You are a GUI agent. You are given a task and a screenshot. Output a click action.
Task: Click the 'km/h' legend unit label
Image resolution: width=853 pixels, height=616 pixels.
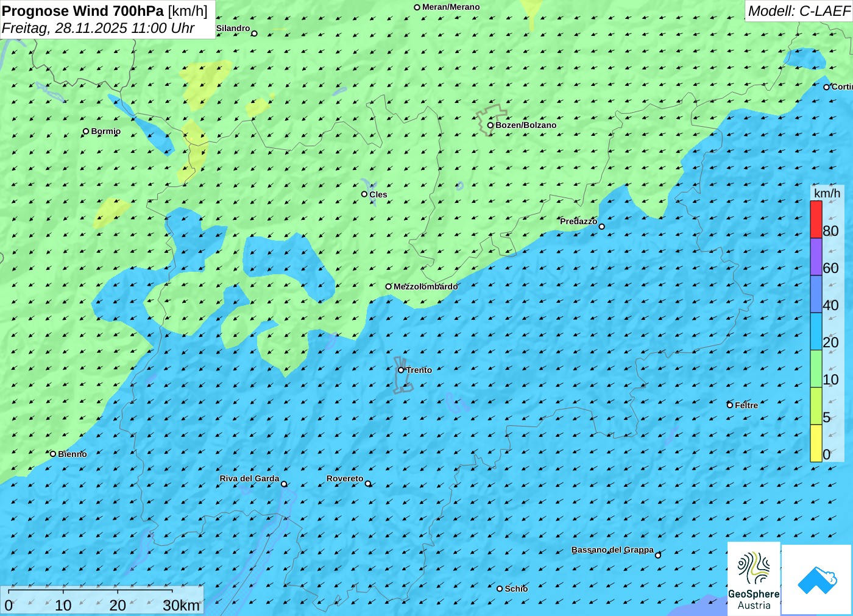[x=827, y=193]
